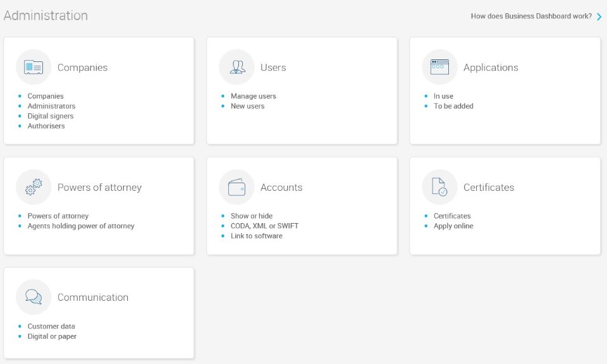Viewport: 607px width, 364px height.
Task: Select the Digital signers link
Action: [x=52, y=116]
